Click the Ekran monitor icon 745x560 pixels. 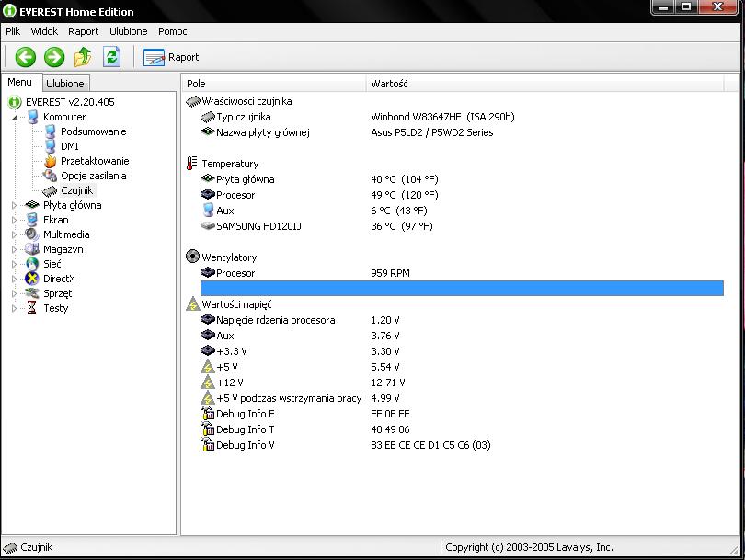[x=32, y=220]
